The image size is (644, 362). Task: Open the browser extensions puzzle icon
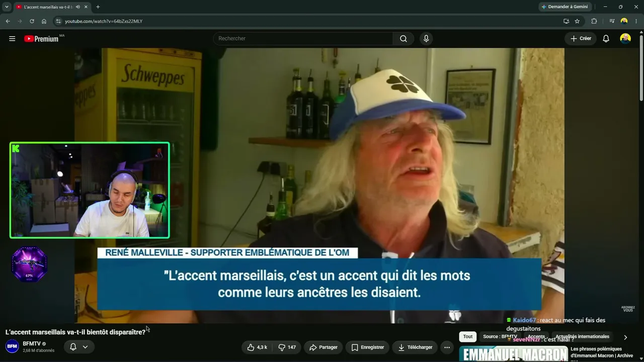tap(594, 21)
